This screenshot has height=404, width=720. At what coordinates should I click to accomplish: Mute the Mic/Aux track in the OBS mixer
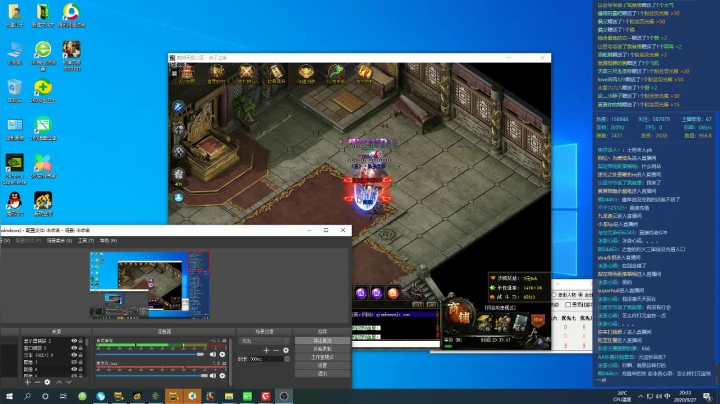(x=213, y=376)
